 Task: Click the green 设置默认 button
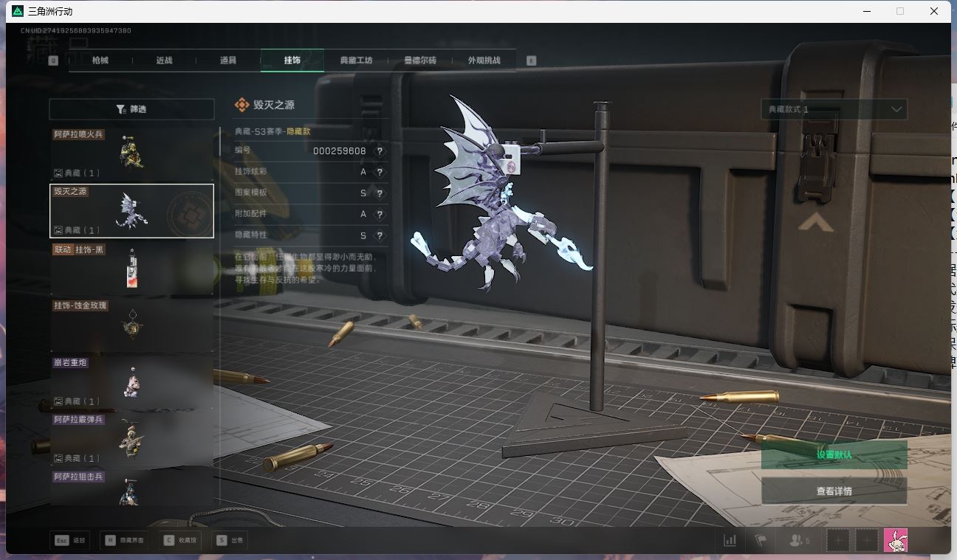[834, 454]
